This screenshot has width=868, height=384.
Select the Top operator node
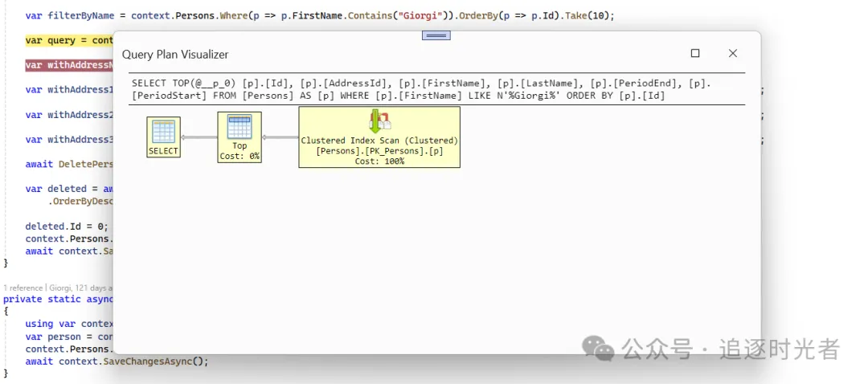[240, 137]
